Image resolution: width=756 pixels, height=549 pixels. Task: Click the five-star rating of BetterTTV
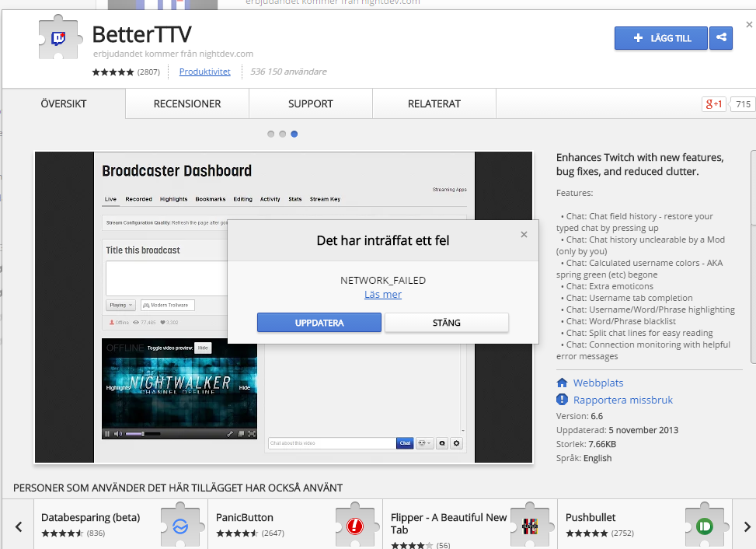(113, 72)
